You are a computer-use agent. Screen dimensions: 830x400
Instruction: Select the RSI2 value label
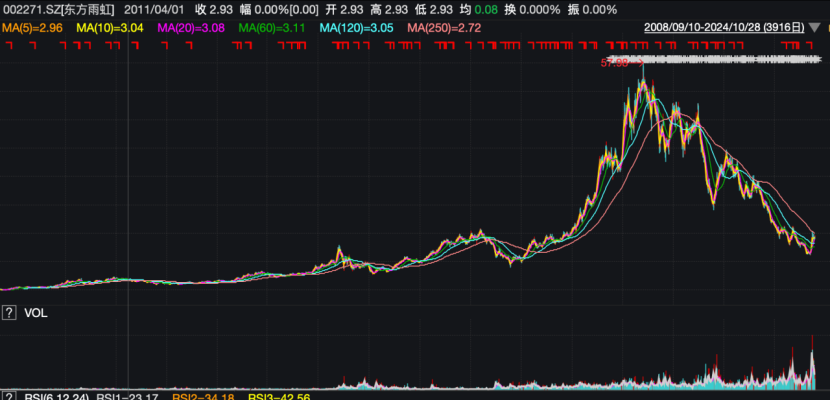(x=203, y=397)
